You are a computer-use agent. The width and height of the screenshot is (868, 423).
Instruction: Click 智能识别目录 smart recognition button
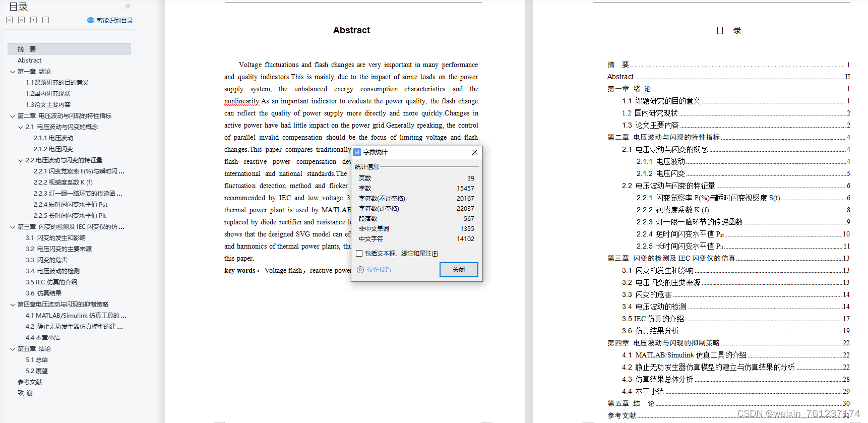pyautogui.click(x=110, y=20)
